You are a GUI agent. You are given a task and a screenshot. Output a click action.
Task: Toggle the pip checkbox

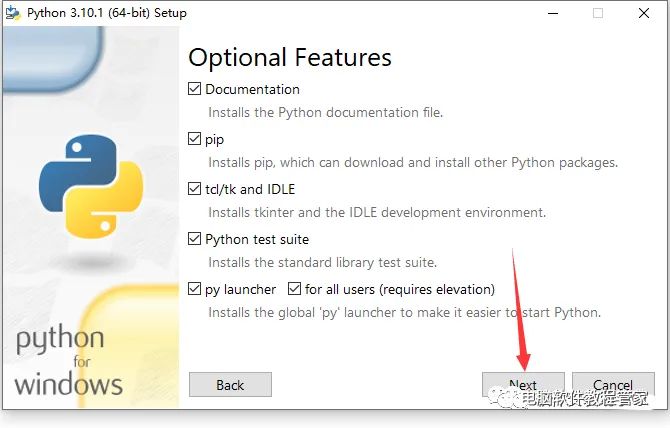[x=195, y=139]
